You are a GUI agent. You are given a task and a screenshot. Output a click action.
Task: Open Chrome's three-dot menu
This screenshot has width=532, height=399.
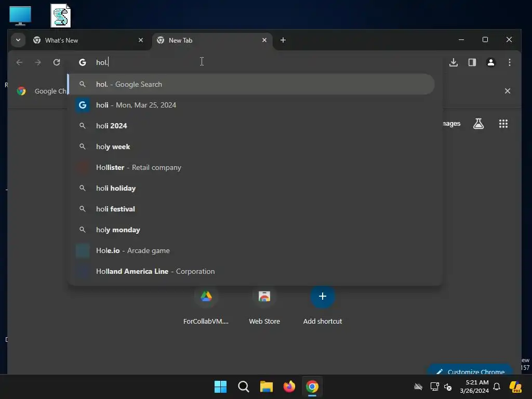510,62
